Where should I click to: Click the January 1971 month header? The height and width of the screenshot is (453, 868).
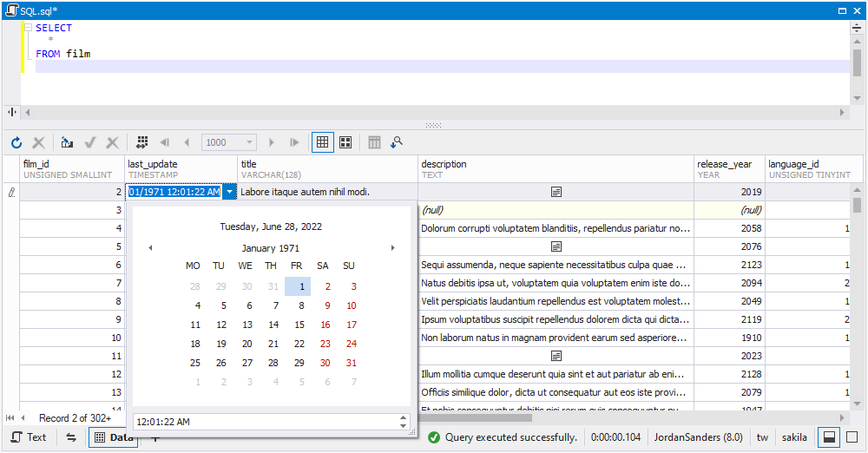point(270,248)
